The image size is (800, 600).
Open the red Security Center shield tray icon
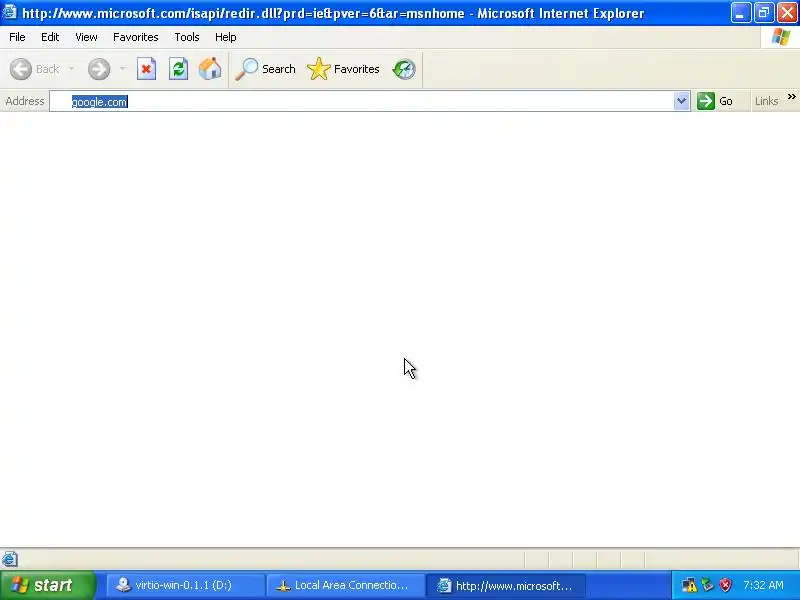coord(726,585)
